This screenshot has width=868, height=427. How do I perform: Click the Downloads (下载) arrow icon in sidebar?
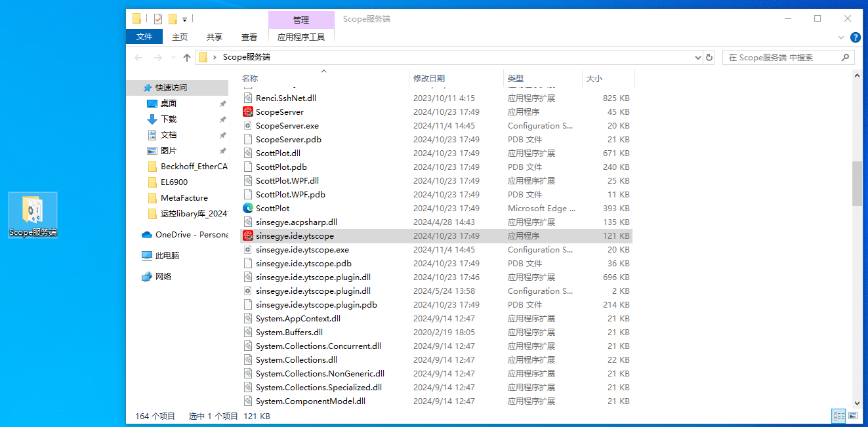(152, 119)
